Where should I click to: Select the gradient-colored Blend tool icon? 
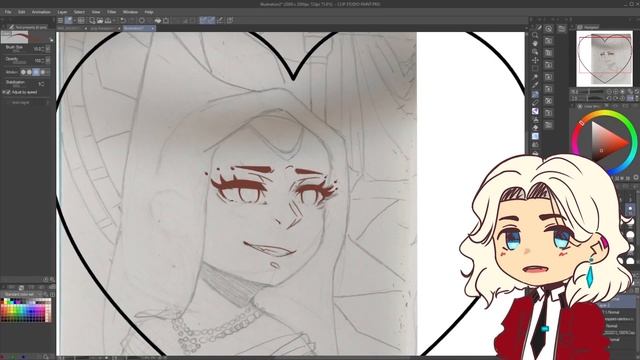coord(535,111)
